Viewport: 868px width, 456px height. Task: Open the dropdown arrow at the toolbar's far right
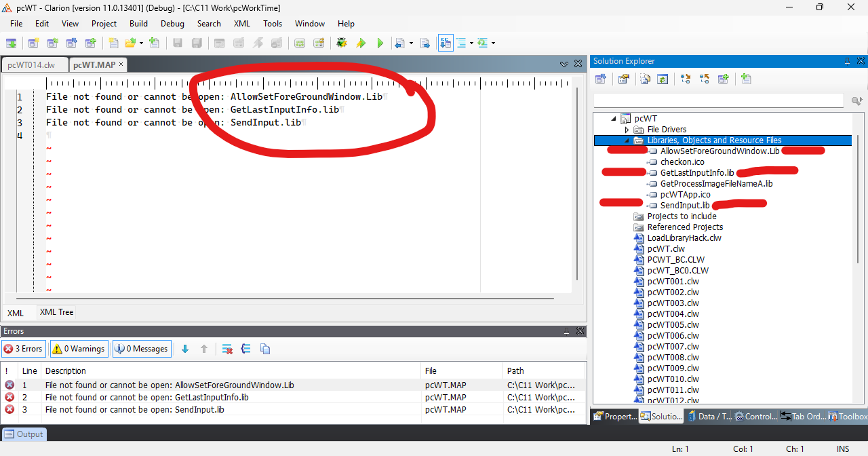[493, 43]
